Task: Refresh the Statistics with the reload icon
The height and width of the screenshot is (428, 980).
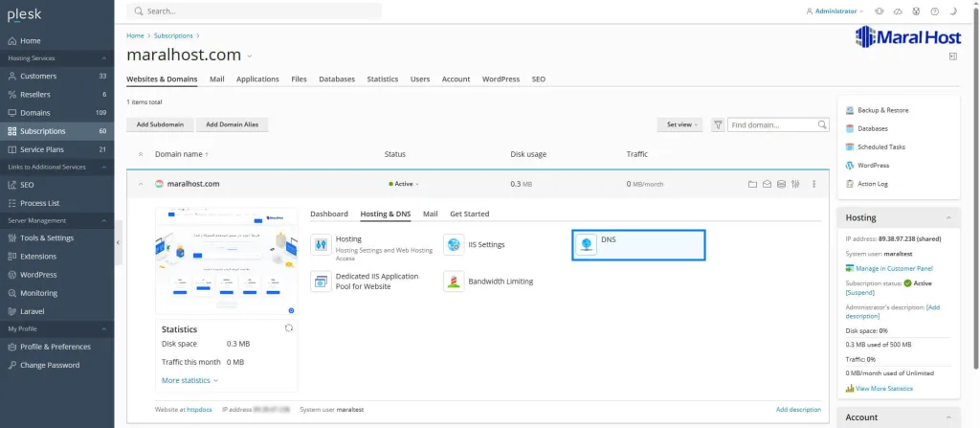Action: (x=289, y=327)
